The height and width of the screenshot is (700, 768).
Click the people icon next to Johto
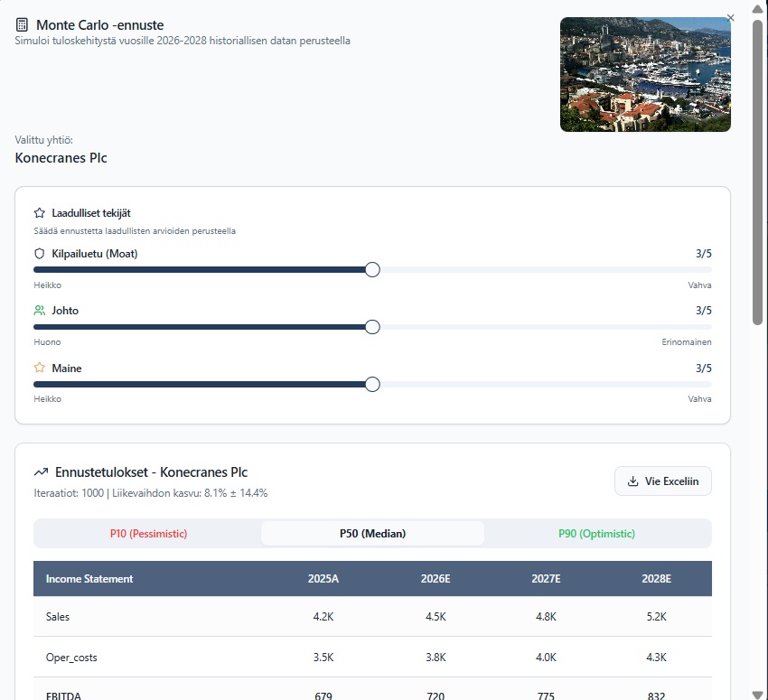click(x=39, y=311)
